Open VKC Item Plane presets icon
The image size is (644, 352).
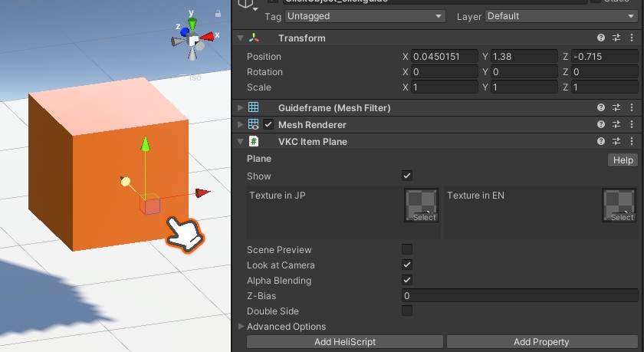point(616,142)
